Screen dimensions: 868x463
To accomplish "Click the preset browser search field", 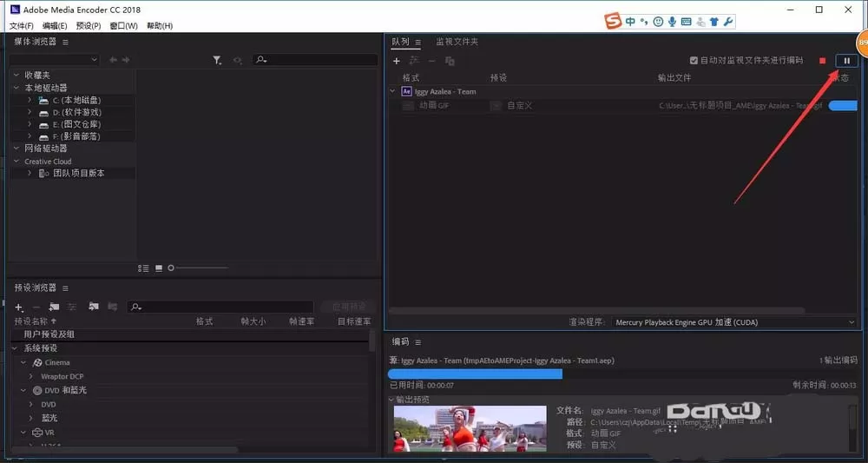I will click(x=220, y=307).
